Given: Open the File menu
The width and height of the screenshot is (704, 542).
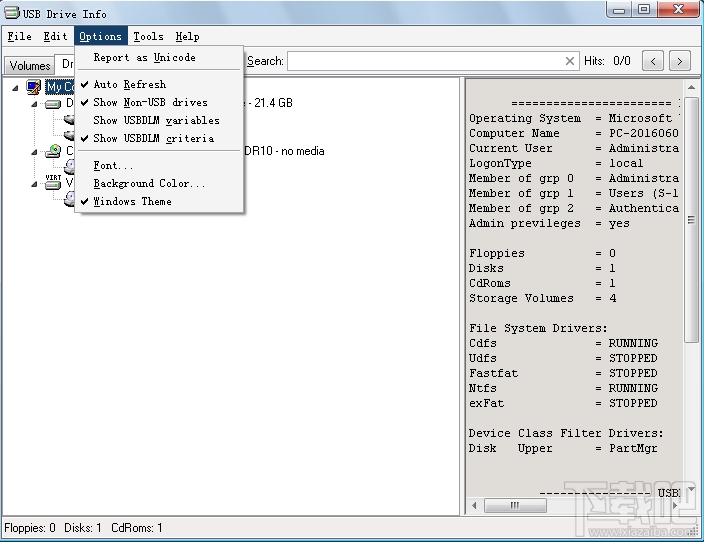Looking at the screenshot, I should point(20,36).
